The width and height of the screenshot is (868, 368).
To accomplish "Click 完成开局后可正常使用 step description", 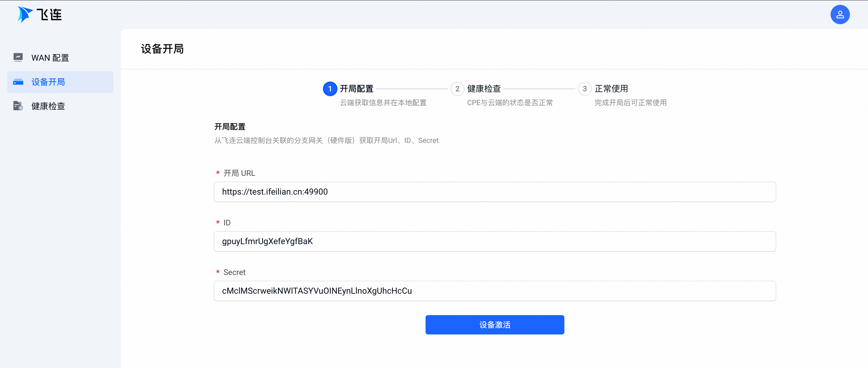I will [x=630, y=102].
